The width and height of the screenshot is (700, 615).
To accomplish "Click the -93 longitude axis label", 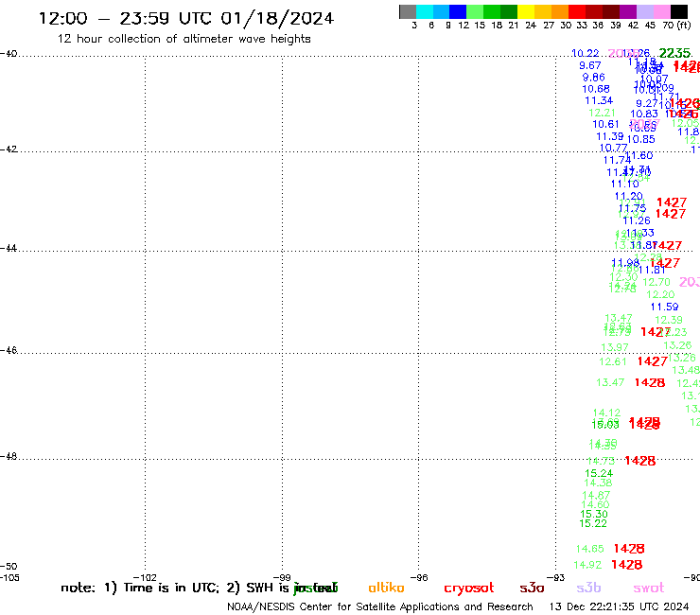I will click(x=556, y=577).
